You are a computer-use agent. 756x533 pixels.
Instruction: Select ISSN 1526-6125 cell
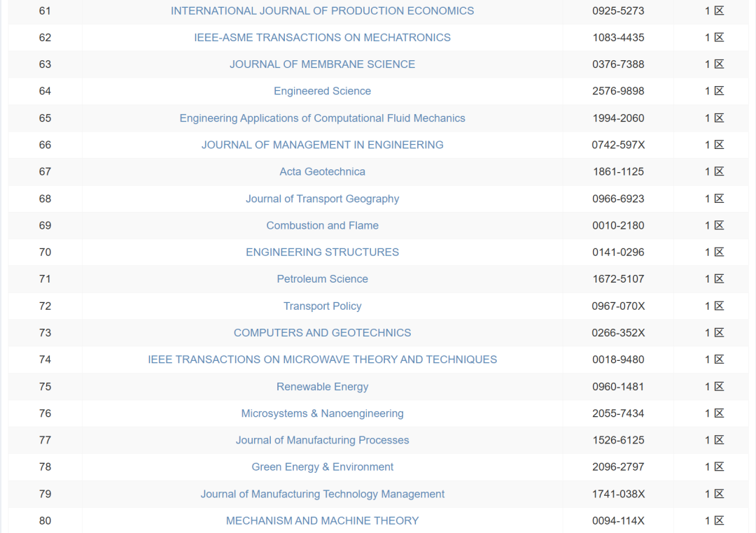(x=618, y=440)
